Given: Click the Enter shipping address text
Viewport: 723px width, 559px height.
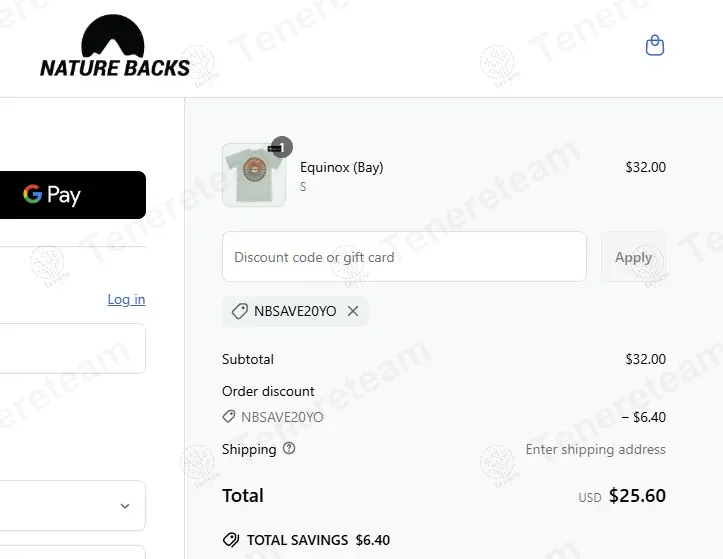Looking at the screenshot, I should coord(595,449).
